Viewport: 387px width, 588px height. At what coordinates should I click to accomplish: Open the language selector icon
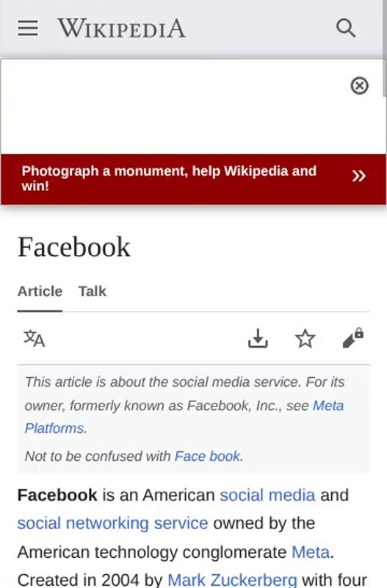(35, 339)
